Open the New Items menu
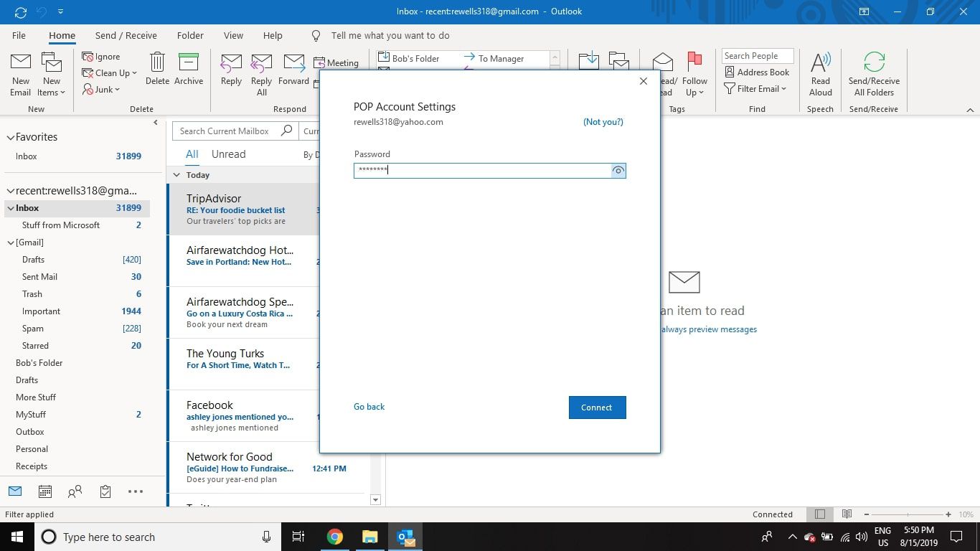The width and height of the screenshot is (980, 551). click(52, 75)
